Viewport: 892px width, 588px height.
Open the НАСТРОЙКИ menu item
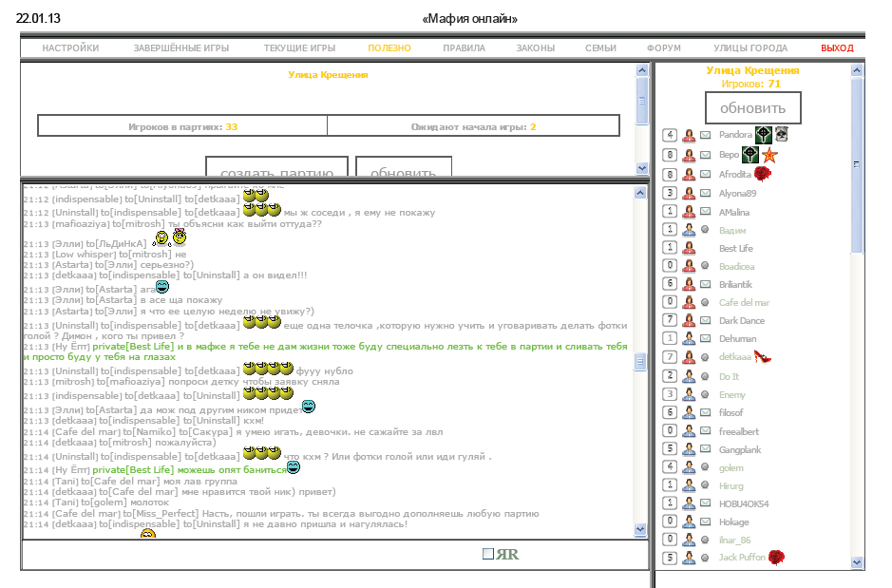pos(70,48)
